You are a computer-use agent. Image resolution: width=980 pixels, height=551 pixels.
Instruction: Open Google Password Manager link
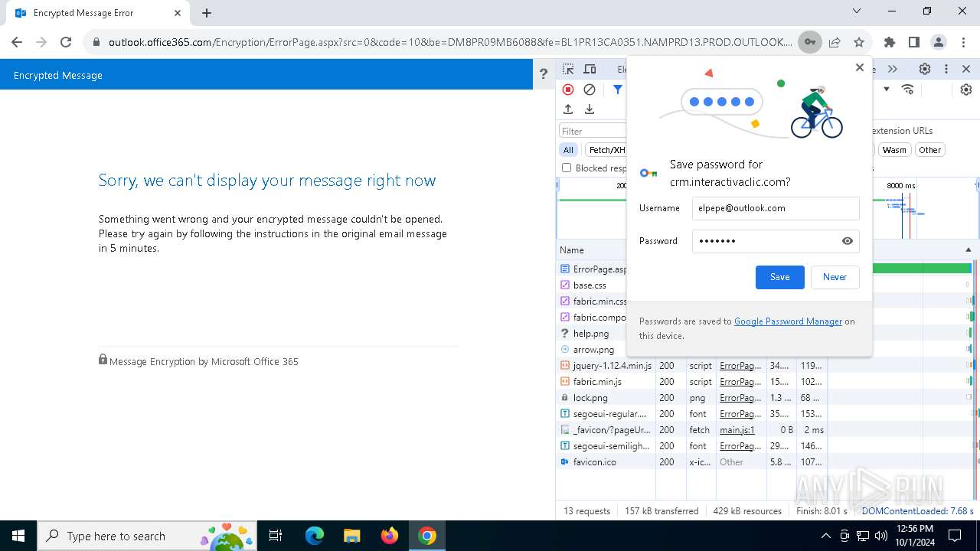click(x=788, y=321)
